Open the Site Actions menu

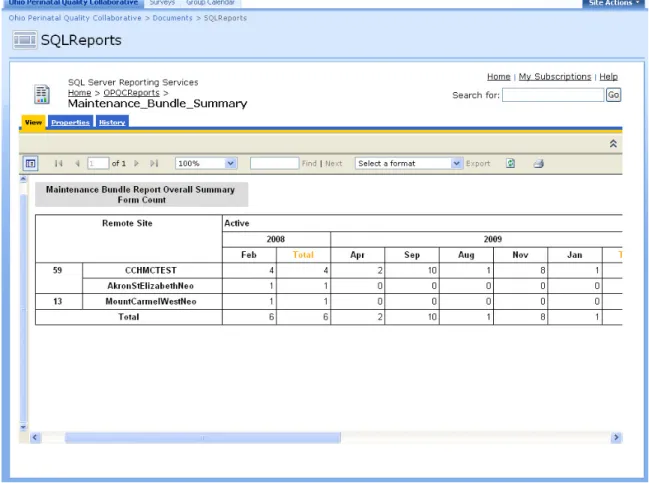[614, 3]
